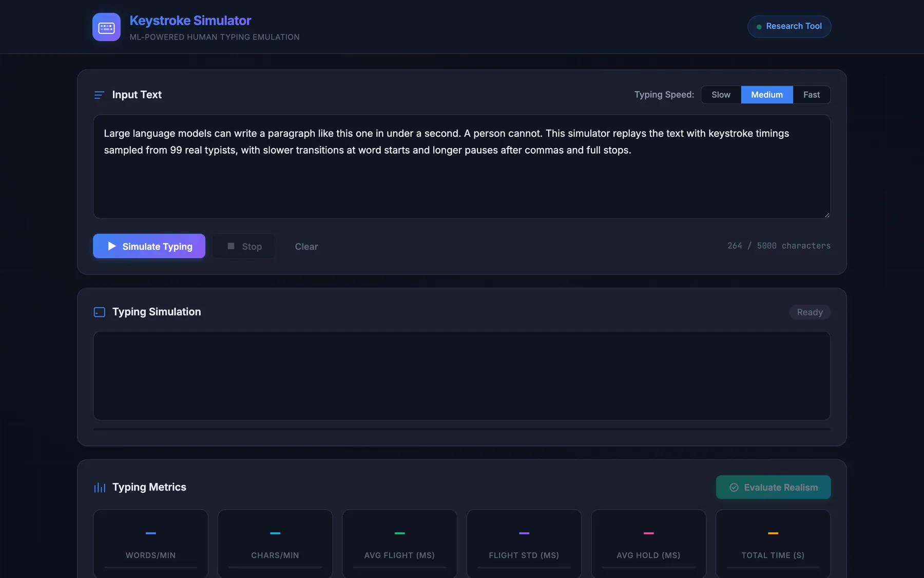924x578 pixels.
Task: Open the Research Tool badge
Action: click(789, 26)
